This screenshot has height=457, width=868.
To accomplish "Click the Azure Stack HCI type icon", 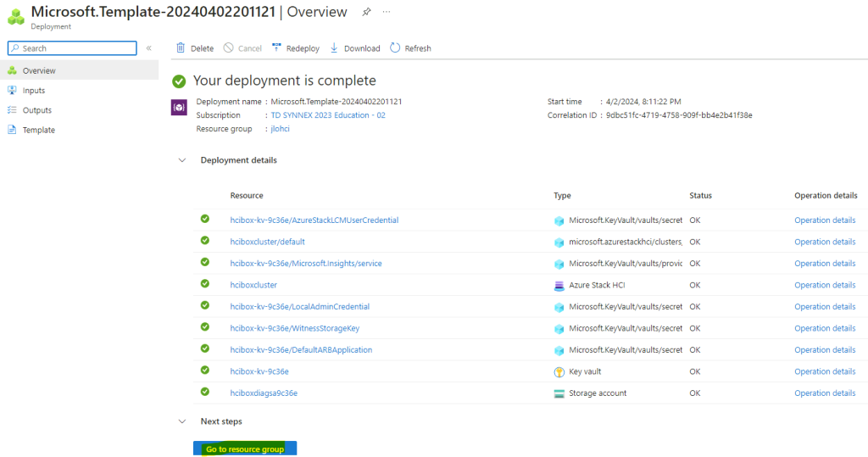I will pyautogui.click(x=559, y=285).
